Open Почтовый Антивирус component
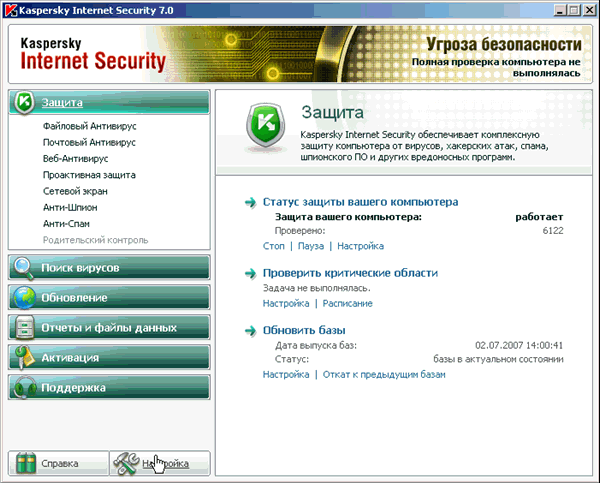 89,143
